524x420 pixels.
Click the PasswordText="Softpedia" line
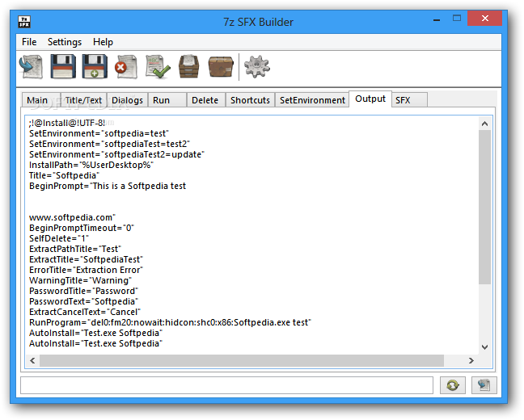83,301
